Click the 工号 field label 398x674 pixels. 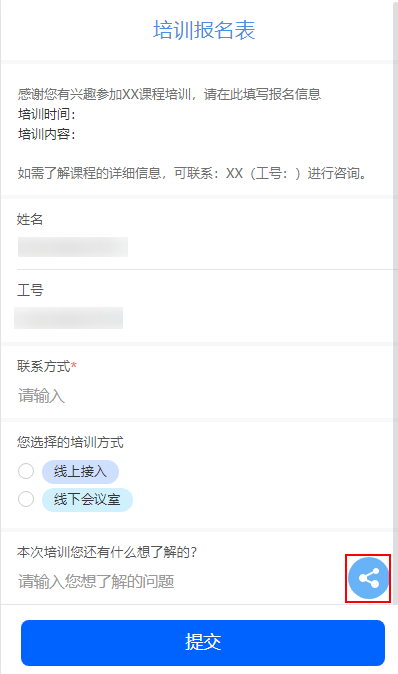[x=30, y=290]
